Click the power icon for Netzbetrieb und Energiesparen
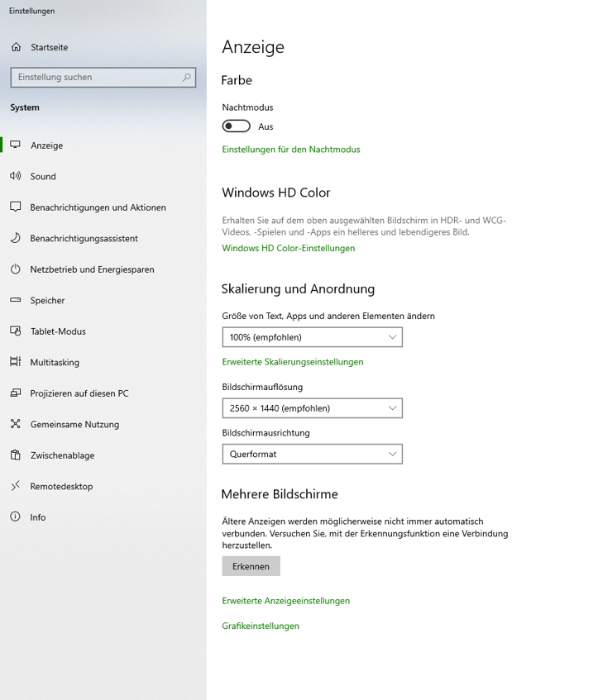Viewport: 598px width, 700px height. click(16, 269)
